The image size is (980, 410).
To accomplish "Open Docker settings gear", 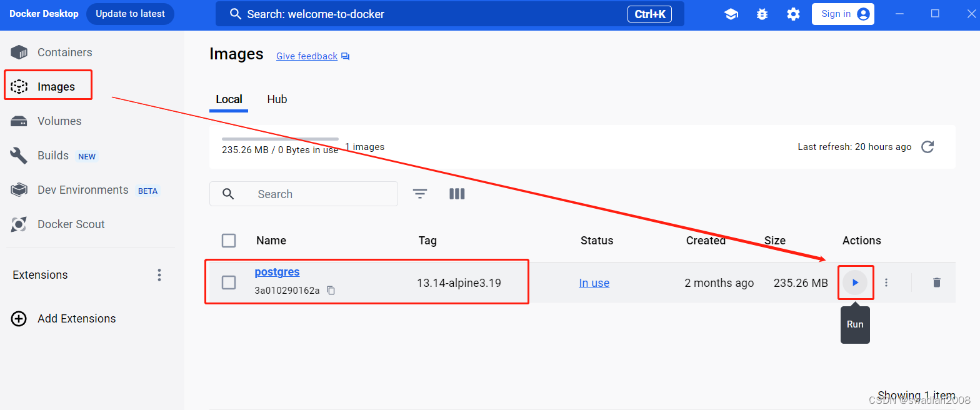I will pyautogui.click(x=793, y=14).
